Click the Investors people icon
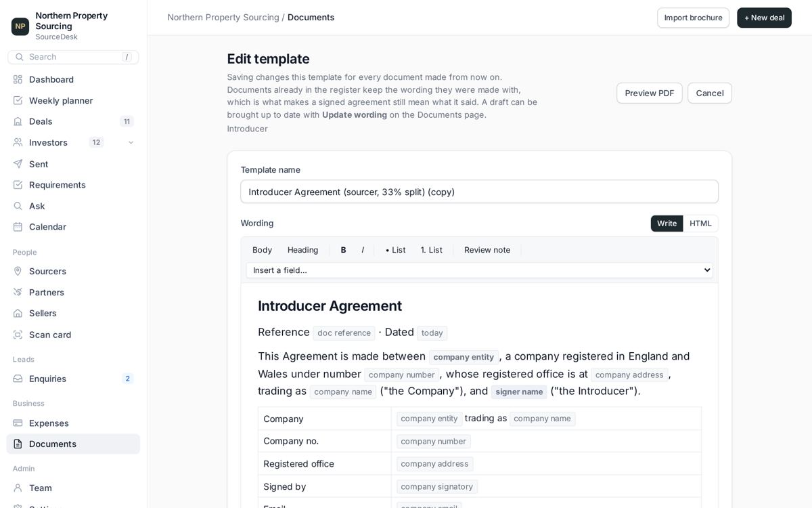The image size is (812, 508). point(18,142)
